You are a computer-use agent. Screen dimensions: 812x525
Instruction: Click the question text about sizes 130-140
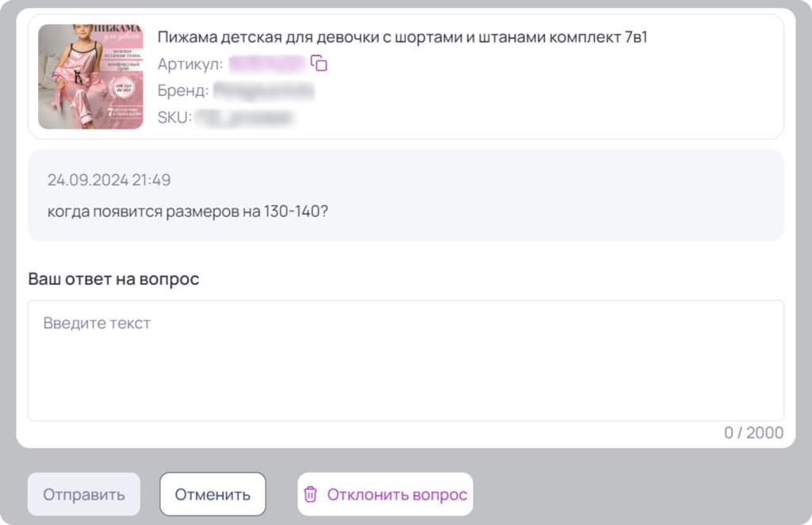pos(187,211)
